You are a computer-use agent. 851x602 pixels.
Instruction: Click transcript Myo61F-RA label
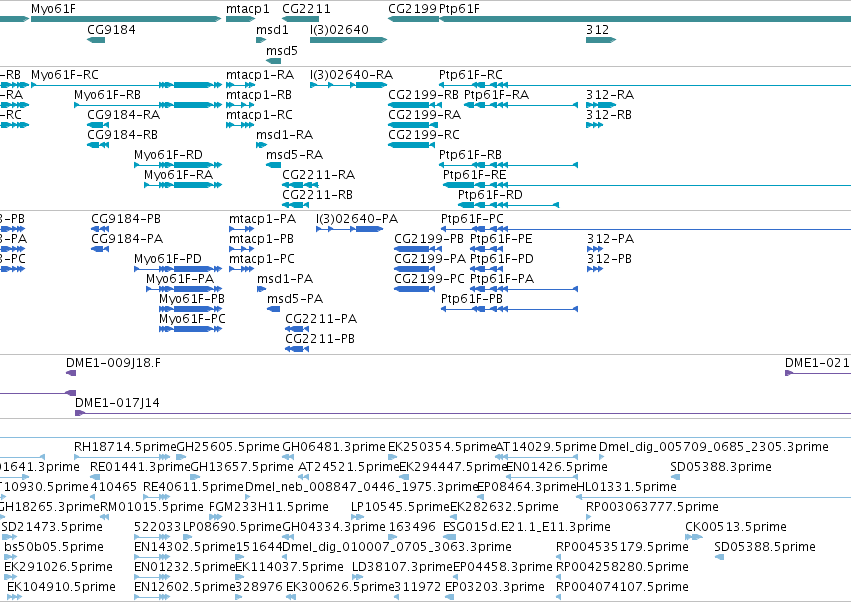tap(179, 175)
